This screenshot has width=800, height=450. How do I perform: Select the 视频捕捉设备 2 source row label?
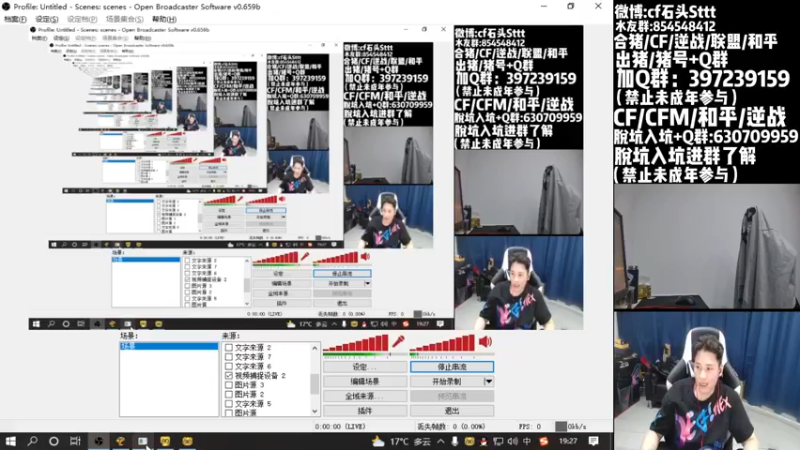point(260,376)
